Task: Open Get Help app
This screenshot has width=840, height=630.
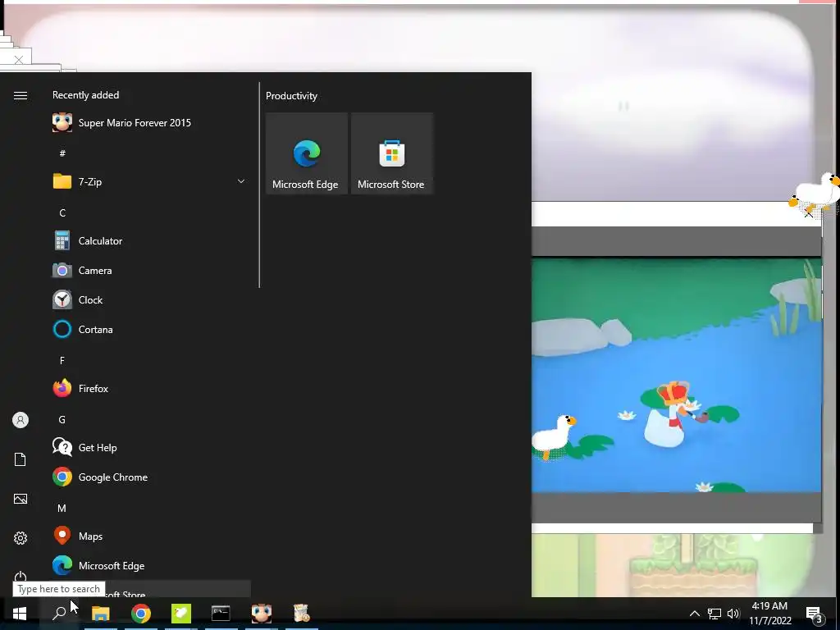Action: (151, 447)
